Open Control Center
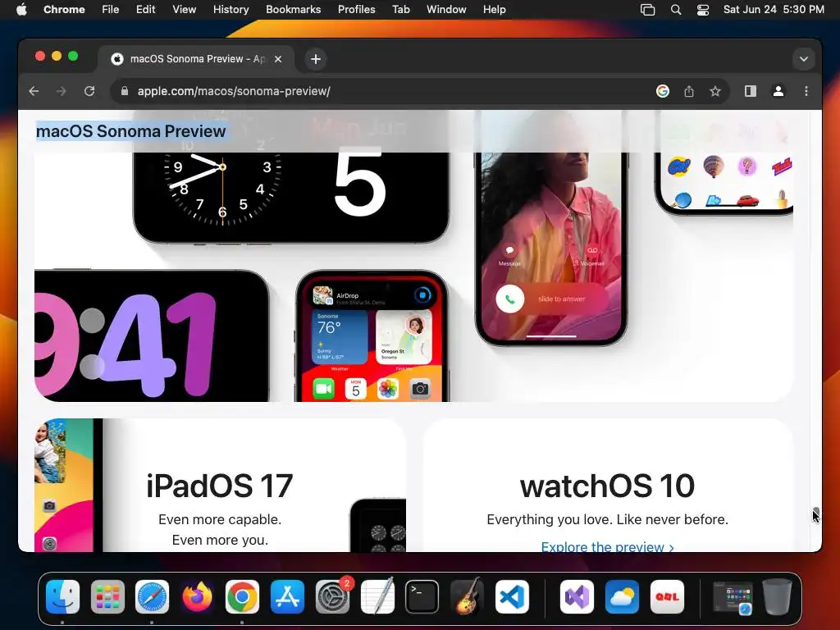The width and height of the screenshot is (840, 630). click(703, 10)
